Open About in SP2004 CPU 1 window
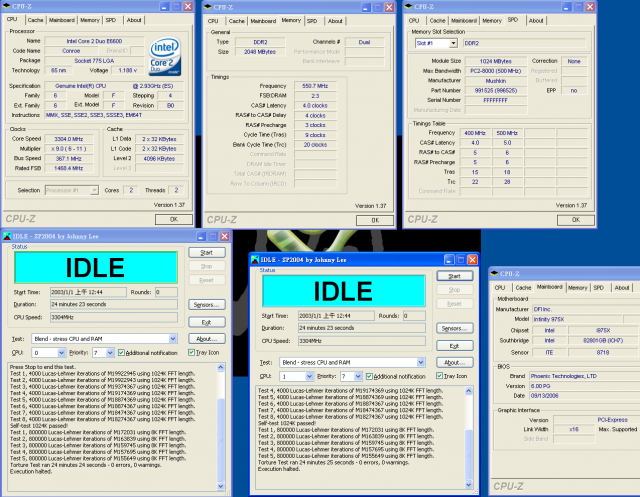 455,362
